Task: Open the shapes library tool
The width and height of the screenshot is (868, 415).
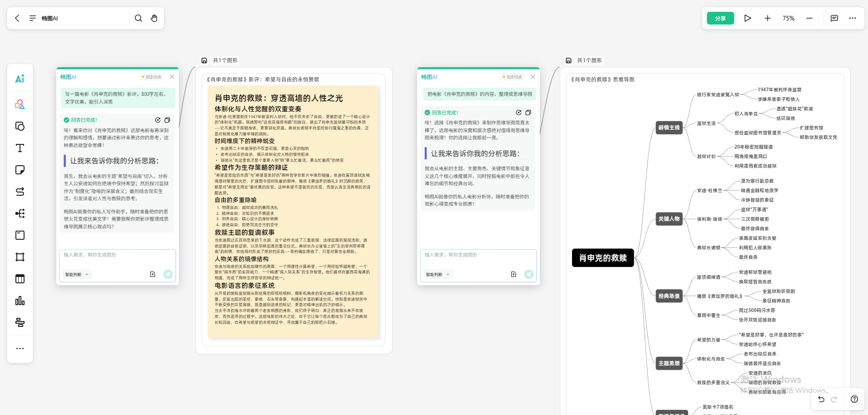Action: click(20, 104)
